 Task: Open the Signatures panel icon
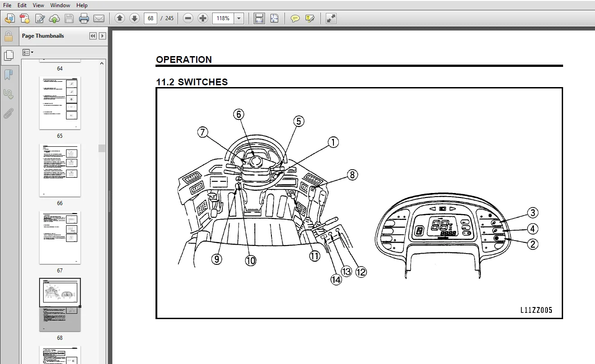[9, 94]
